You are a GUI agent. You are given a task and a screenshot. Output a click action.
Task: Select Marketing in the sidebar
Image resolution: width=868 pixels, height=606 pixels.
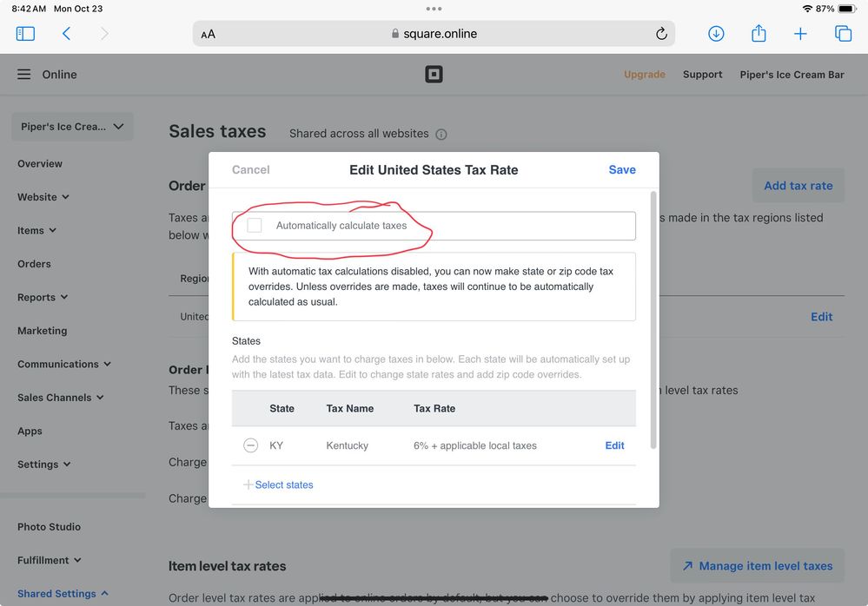pyautogui.click(x=42, y=331)
